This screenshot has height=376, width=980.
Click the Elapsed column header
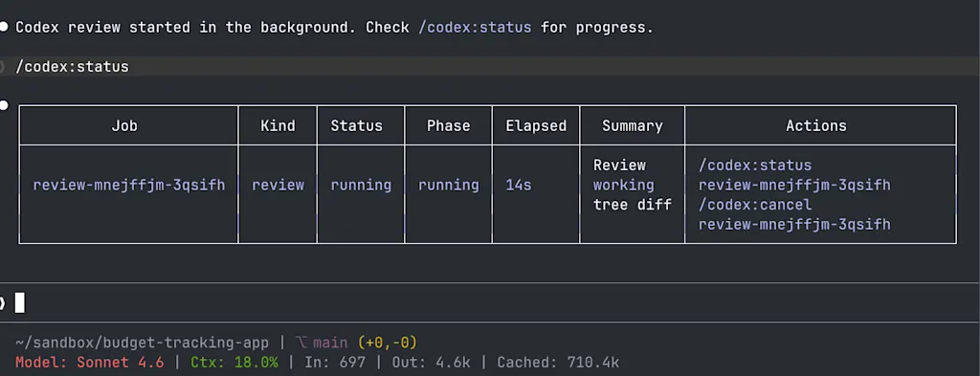pos(536,125)
